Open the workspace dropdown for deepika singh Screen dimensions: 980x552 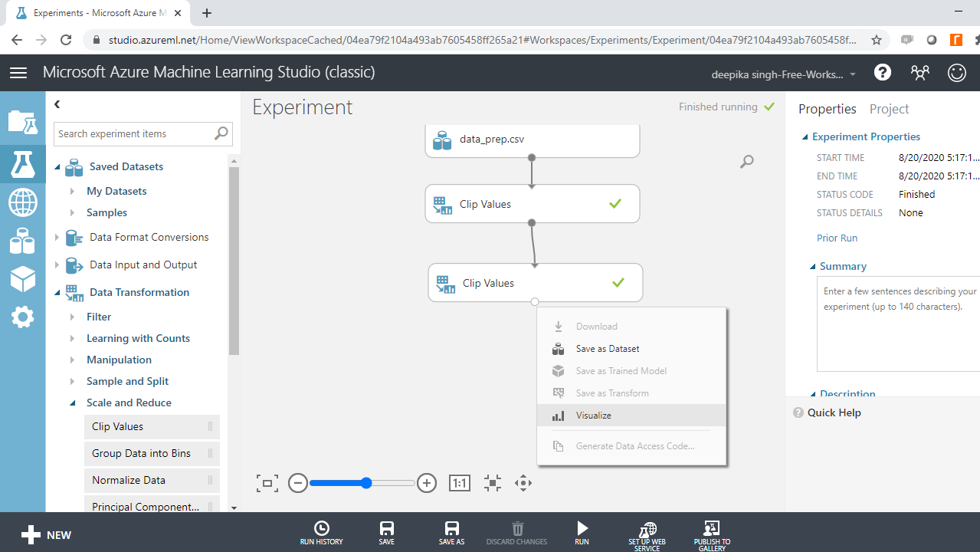coord(785,74)
